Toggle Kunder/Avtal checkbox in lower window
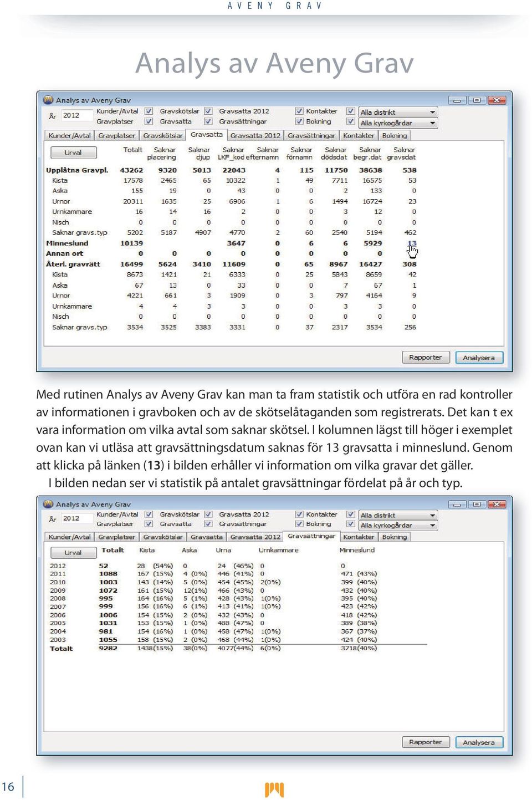532x800 pixels. pyautogui.click(x=149, y=514)
